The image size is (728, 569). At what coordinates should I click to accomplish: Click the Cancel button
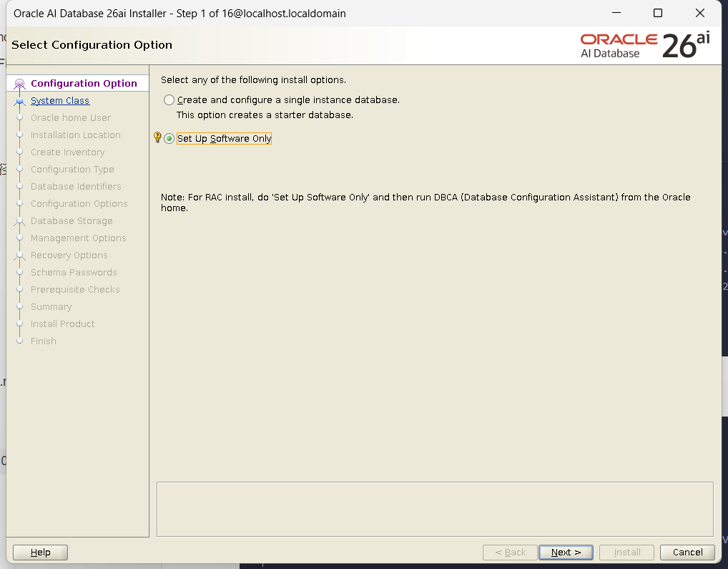click(687, 553)
